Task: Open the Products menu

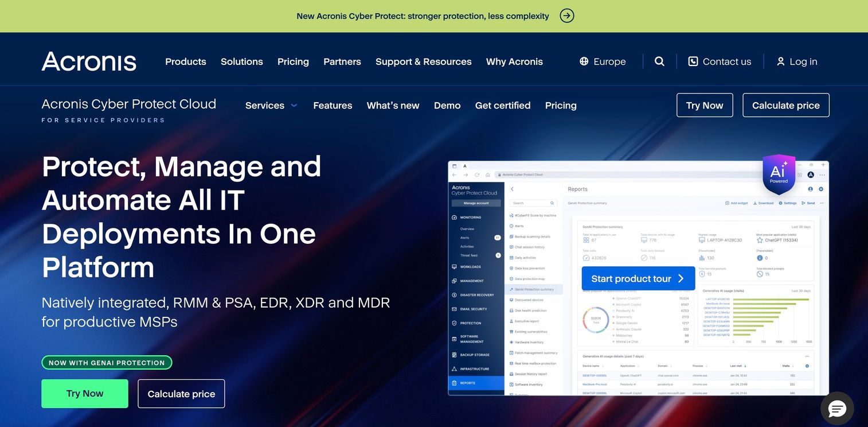Action: pos(186,61)
